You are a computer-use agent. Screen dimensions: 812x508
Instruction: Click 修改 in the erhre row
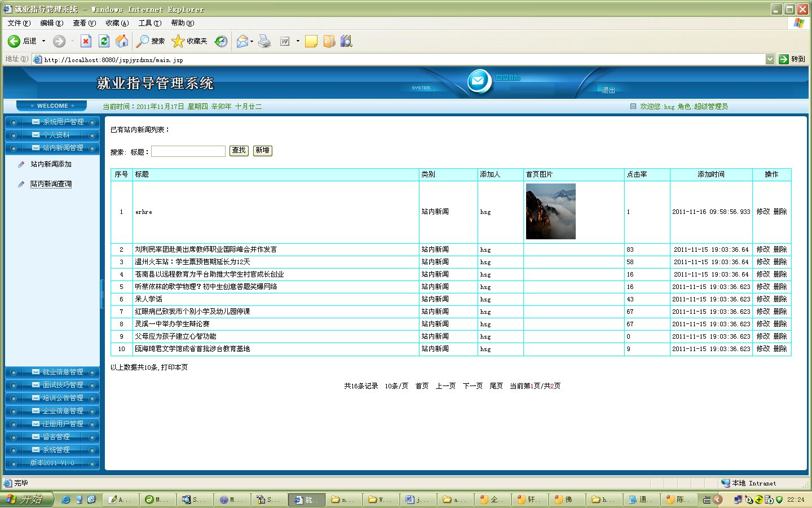click(763, 212)
